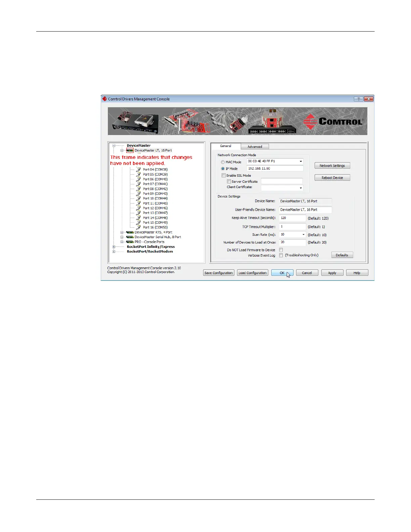Click the IP address field 192.168.11.60

tap(275, 169)
